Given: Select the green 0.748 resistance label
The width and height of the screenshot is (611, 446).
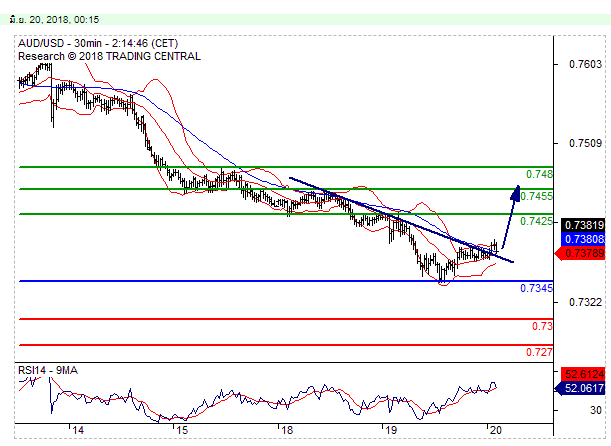Looking at the screenshot, I should click(x=539, y=174).
